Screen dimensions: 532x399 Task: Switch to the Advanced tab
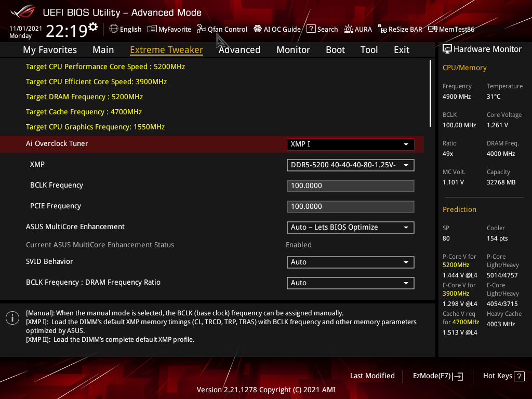coord(239,50)
